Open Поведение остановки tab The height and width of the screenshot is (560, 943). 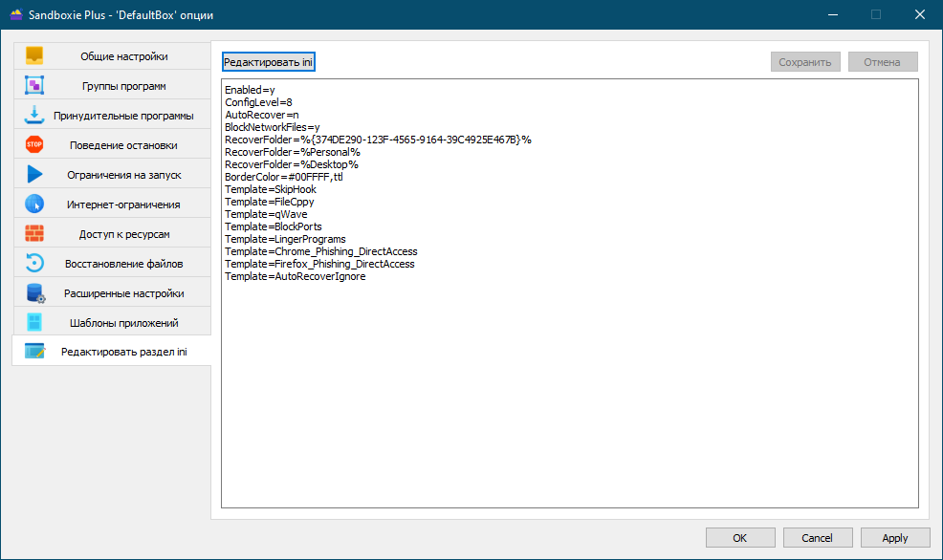pos(113,145)
